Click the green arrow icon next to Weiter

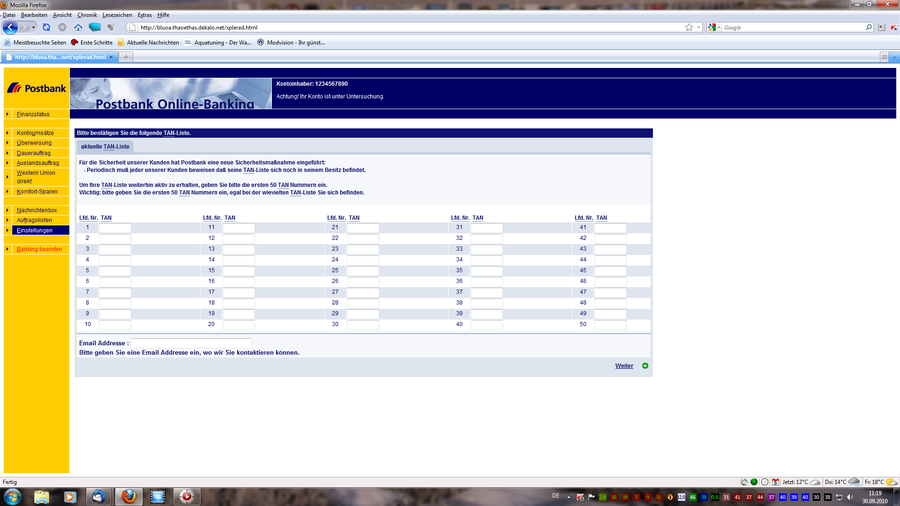(645, 366)
